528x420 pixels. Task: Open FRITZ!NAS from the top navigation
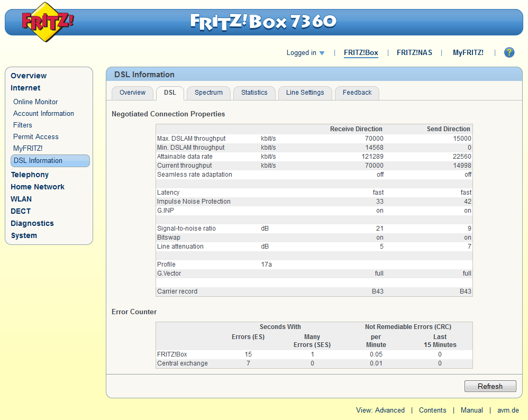[414, 52]
